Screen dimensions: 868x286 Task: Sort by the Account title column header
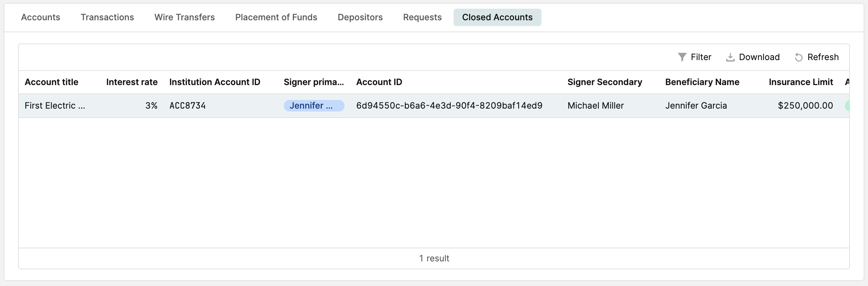(51, 82)
